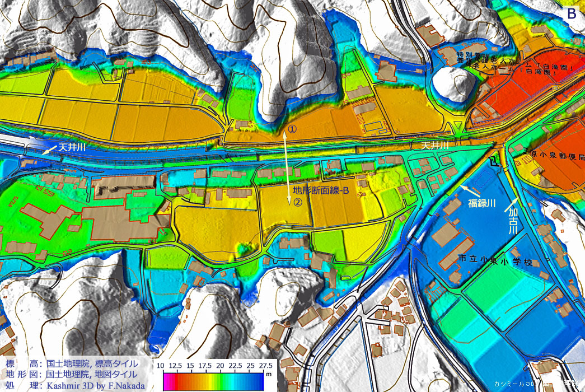Click the right 天井川 label near the junction
The image size is (585, 392).
coord(436,146)
